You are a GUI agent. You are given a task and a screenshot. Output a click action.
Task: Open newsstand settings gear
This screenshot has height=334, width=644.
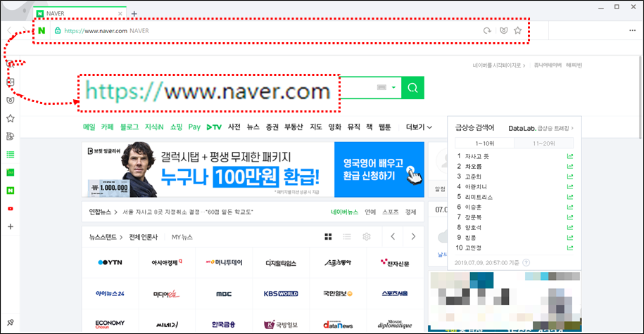coord(367,237)
